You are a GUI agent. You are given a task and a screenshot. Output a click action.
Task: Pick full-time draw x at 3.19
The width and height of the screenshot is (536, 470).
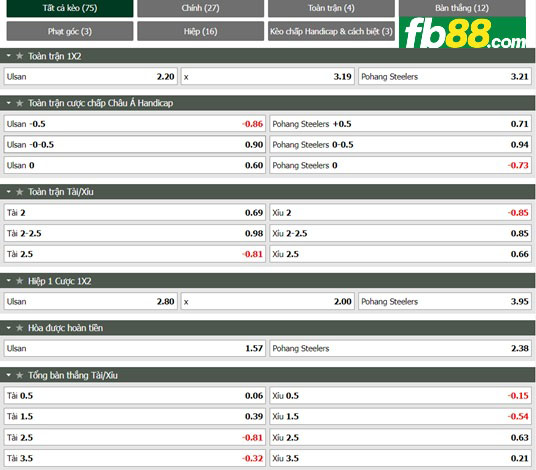pos(268,77)
